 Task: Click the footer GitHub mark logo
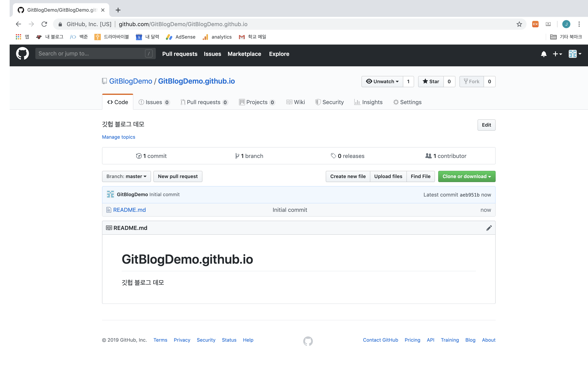308,341
